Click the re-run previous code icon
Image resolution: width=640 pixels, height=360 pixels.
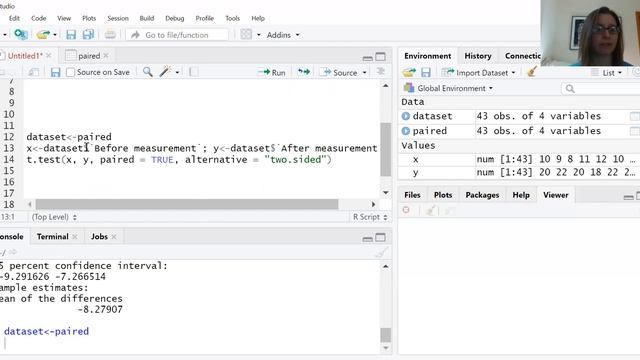304,72
